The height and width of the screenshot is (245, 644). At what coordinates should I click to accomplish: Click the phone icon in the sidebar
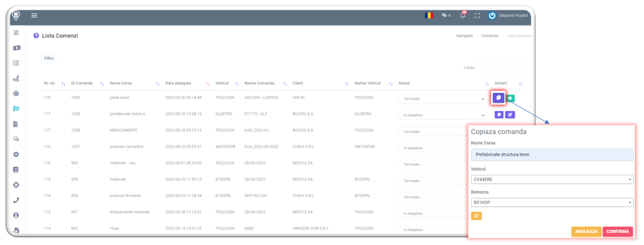16,200
